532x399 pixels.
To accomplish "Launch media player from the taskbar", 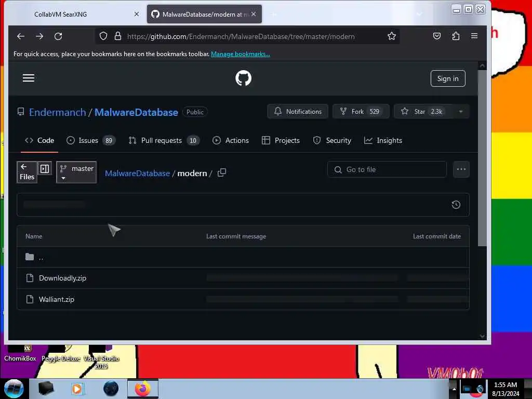I will (x=77, y=389).
